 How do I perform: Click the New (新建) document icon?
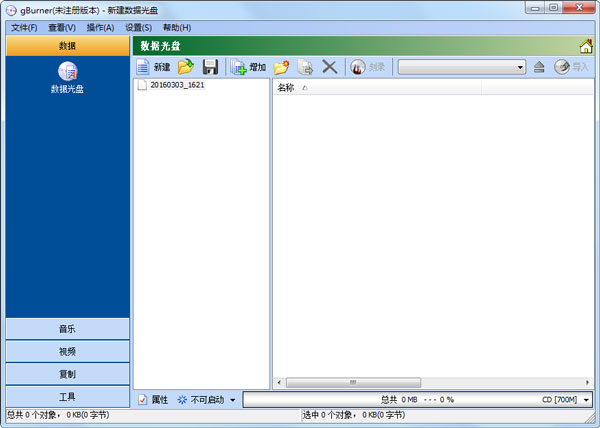click(143, 67)
